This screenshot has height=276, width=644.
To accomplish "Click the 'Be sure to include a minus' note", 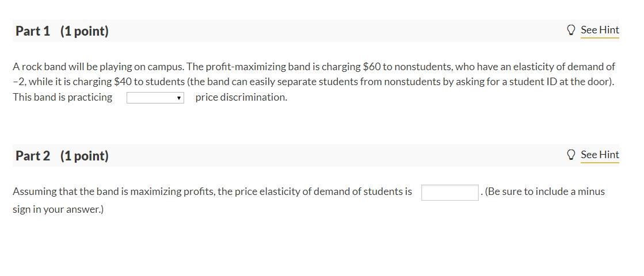I will pyautogui.click(x=544, y=191).
